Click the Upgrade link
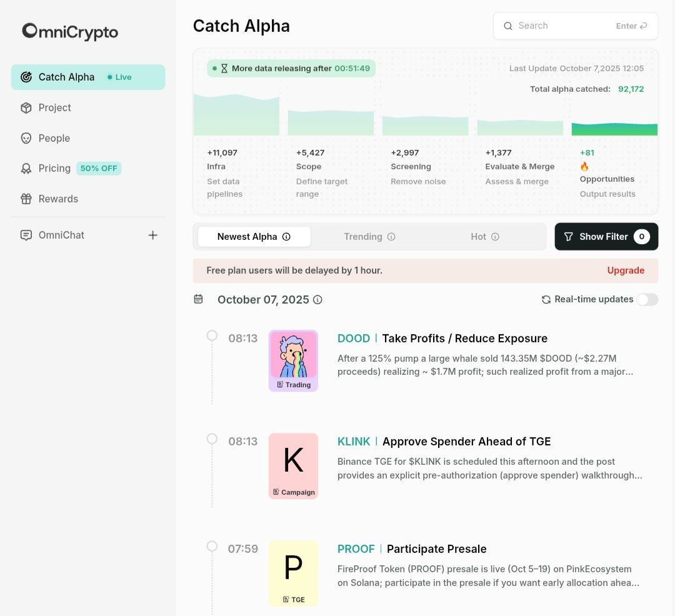 [626, 271]
